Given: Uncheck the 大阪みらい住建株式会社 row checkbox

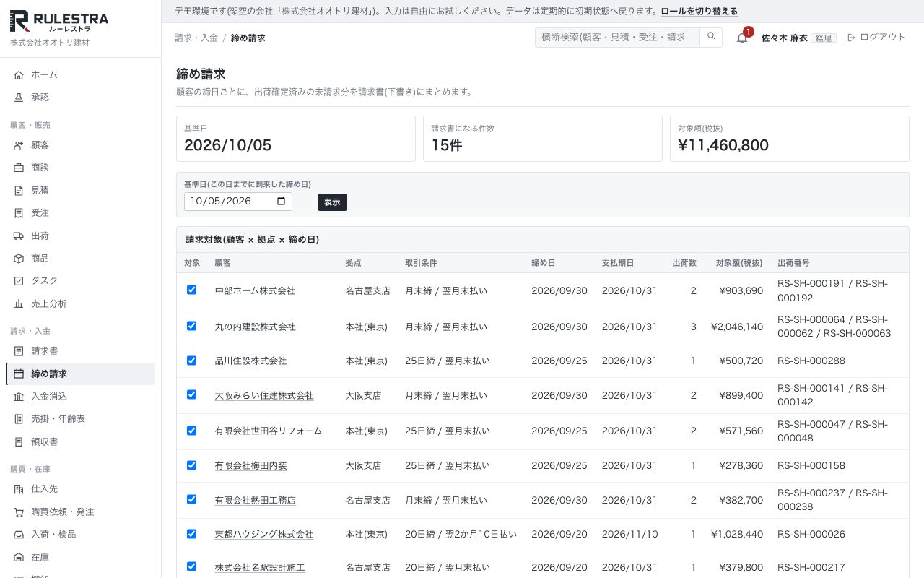Looking at the screenshot, I should click(191, 394).
